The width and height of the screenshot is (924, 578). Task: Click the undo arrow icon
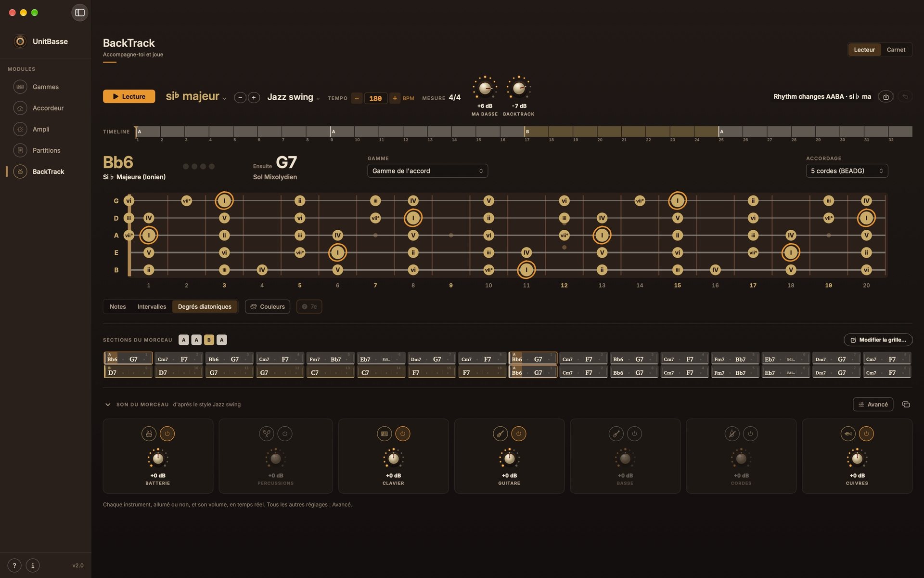click(905, 97)
